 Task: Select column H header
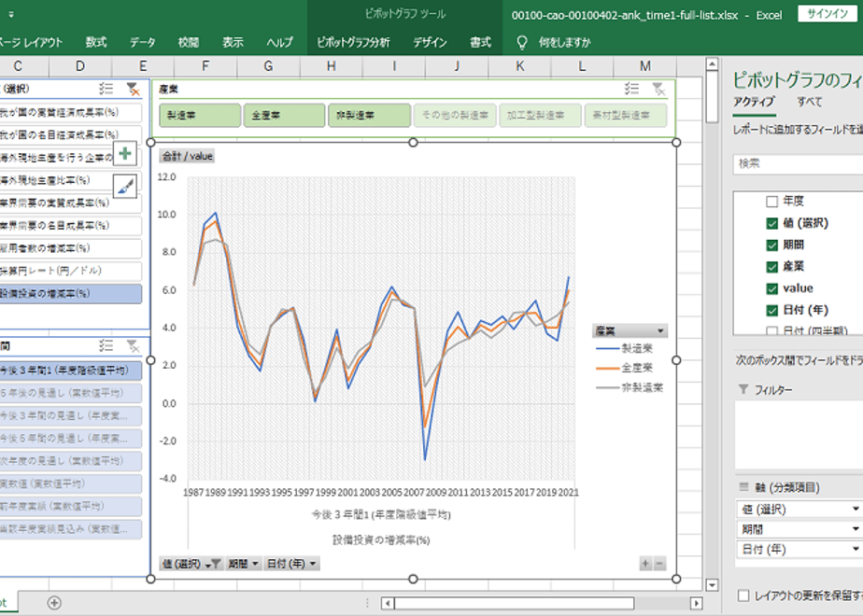(x=332, y=66)
